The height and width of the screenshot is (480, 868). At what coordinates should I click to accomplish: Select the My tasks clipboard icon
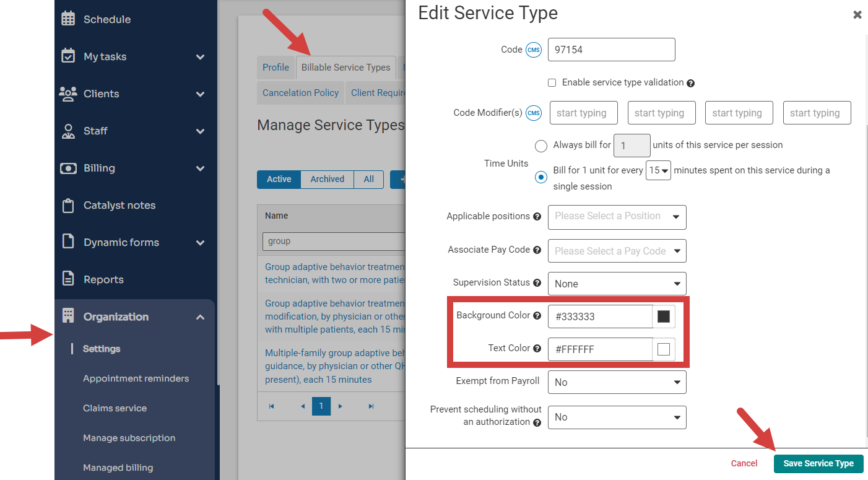[67, 56]
